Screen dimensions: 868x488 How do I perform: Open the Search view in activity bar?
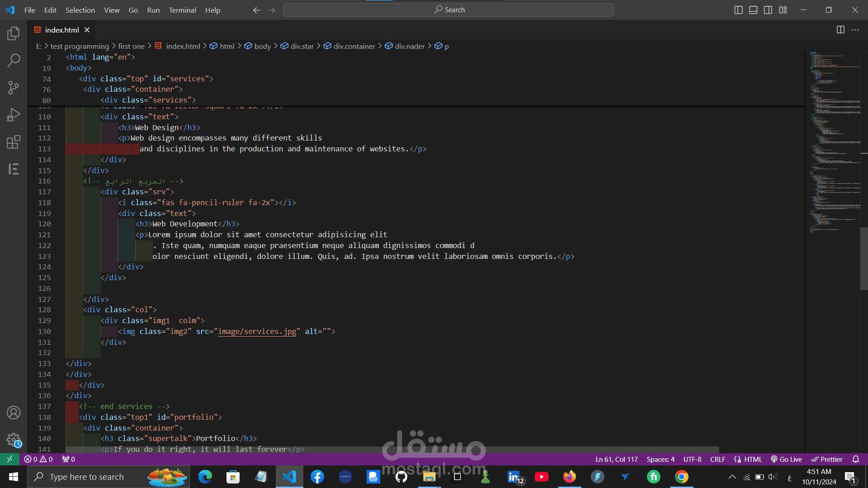[14, 60]
